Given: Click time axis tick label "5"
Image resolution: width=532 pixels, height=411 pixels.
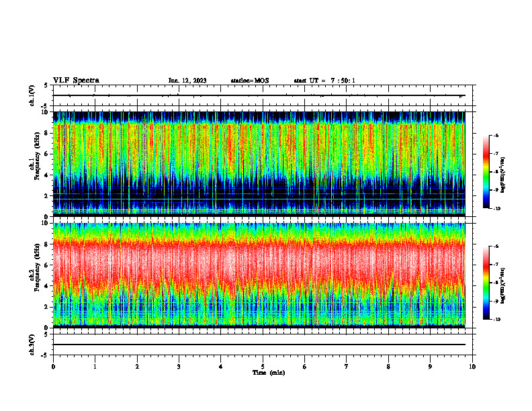Looking at the screenshot, I should coord(263,367).
